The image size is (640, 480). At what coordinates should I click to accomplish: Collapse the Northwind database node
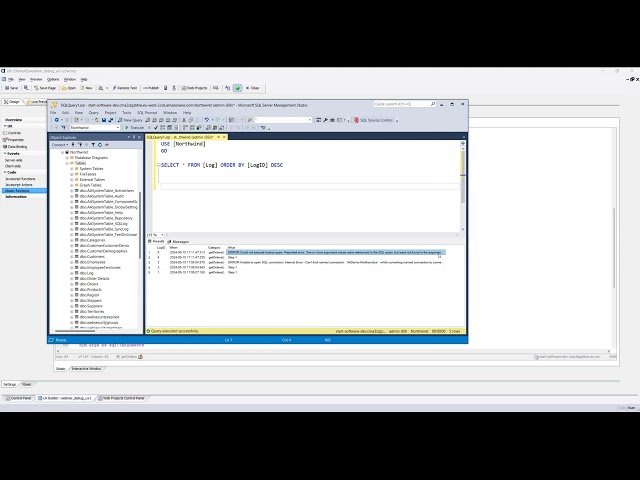point(62,152)
